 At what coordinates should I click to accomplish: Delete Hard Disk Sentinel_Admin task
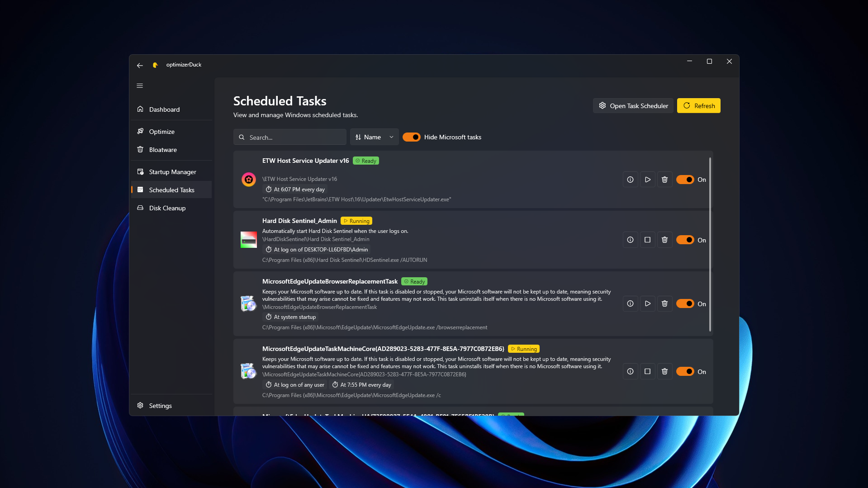point(664,240)
